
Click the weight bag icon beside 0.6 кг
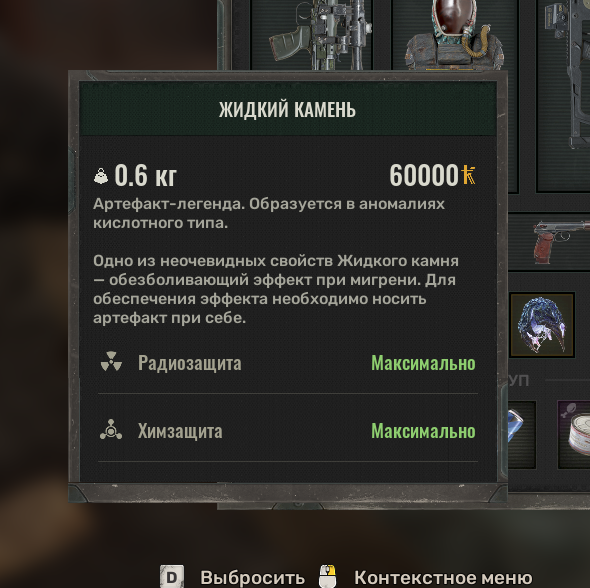(101, 176)
